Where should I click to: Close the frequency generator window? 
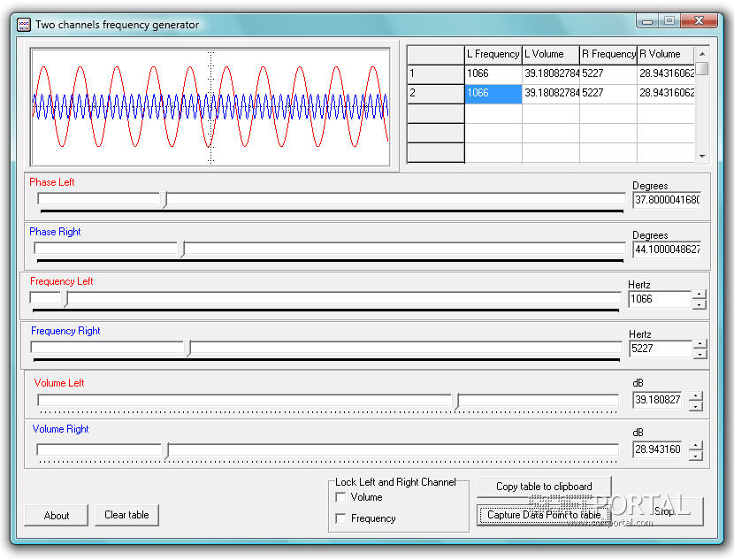[x=699, y=20]
